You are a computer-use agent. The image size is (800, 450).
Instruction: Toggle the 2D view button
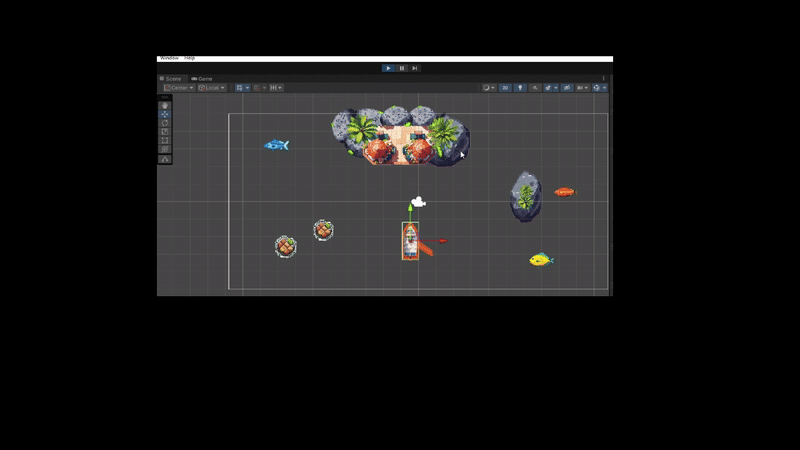click(505, 88)
